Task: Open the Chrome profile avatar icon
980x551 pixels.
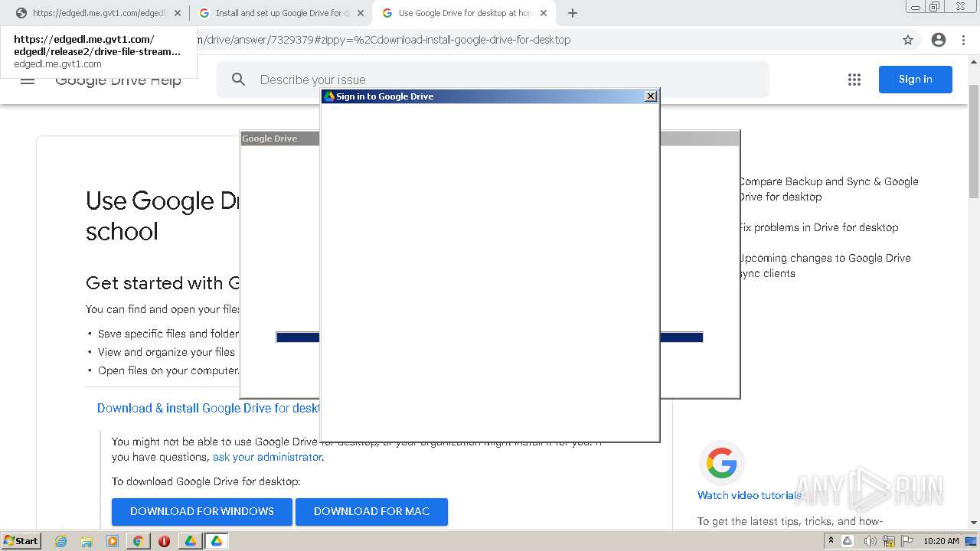Action: [x=939, y=40]
